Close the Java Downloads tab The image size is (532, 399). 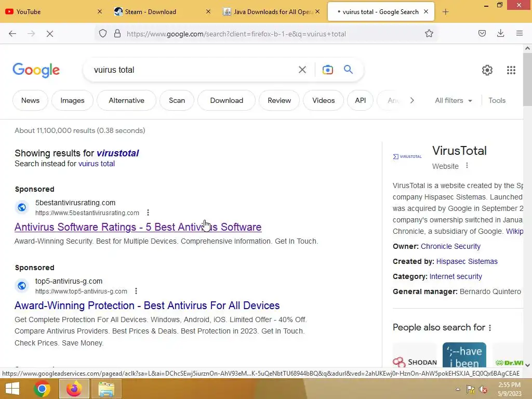click(317, 11)
